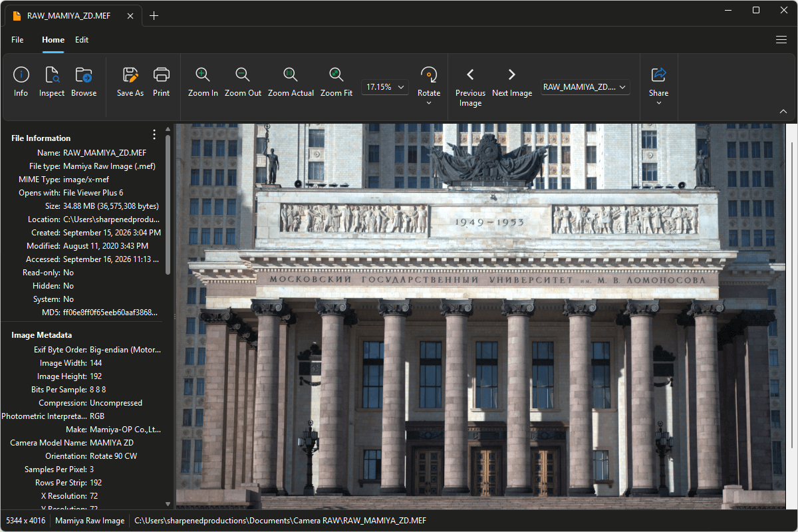Open the hamburger menu in the menu row
Viewport: 798px width, 532px height.
point(781,40)
